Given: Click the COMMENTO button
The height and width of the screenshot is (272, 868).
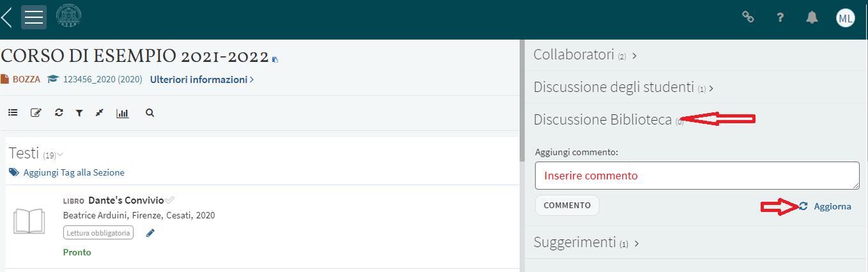Looking at the screenshot, I should pyautogui.click(x=567, y=206).
